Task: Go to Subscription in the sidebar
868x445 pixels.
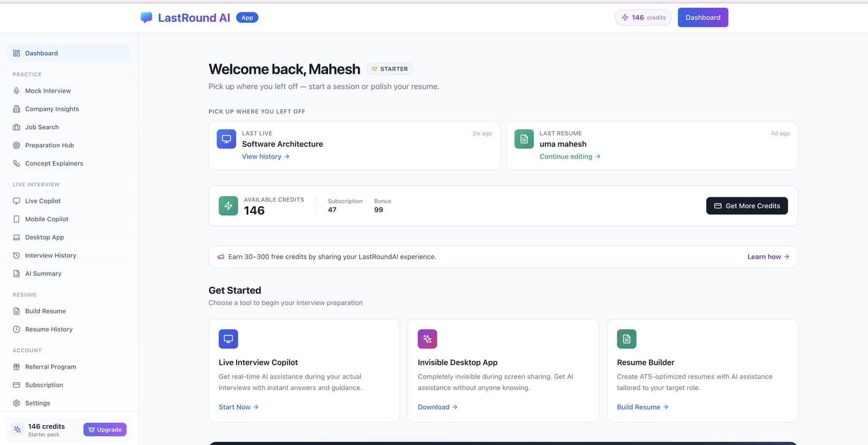Action: click(x=68, y=385)
